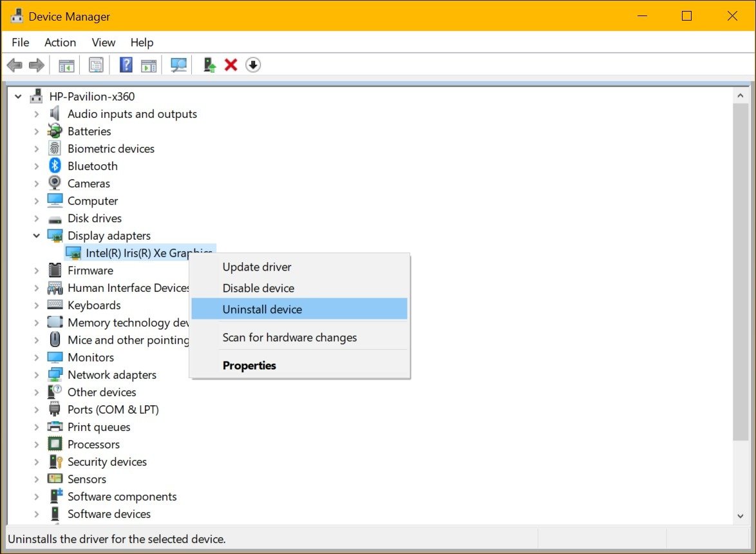The height and width of the screenshot is (554, 756).
Task: Expand the Audio inputs and outputs category
Action: (36, 114)
